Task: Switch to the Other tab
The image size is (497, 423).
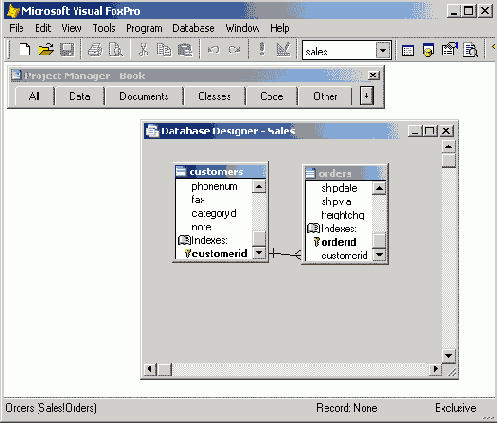Action: 325,96
